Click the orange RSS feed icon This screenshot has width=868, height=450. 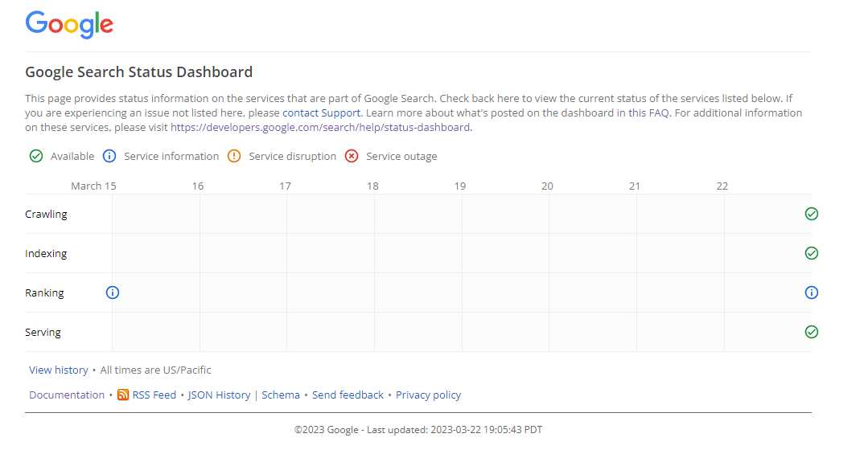(123, 395)
